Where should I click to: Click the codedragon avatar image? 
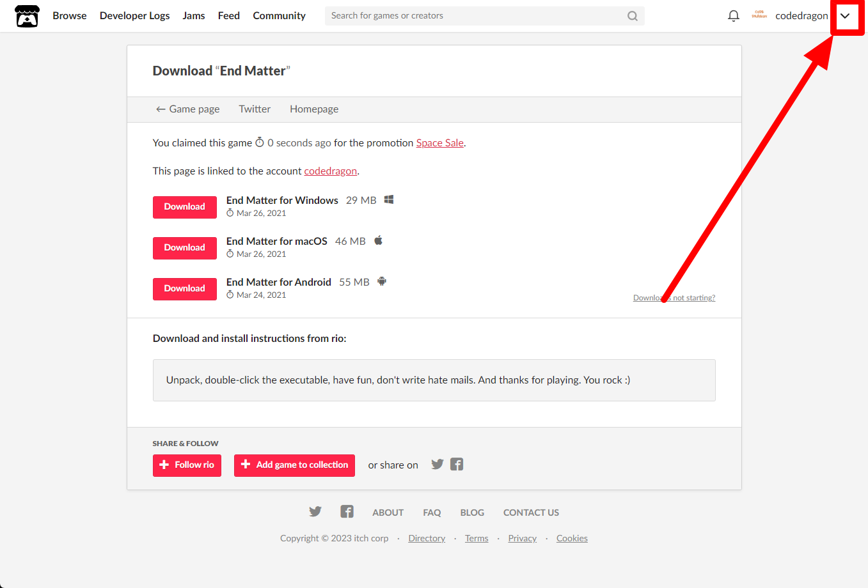coord(759,15)
